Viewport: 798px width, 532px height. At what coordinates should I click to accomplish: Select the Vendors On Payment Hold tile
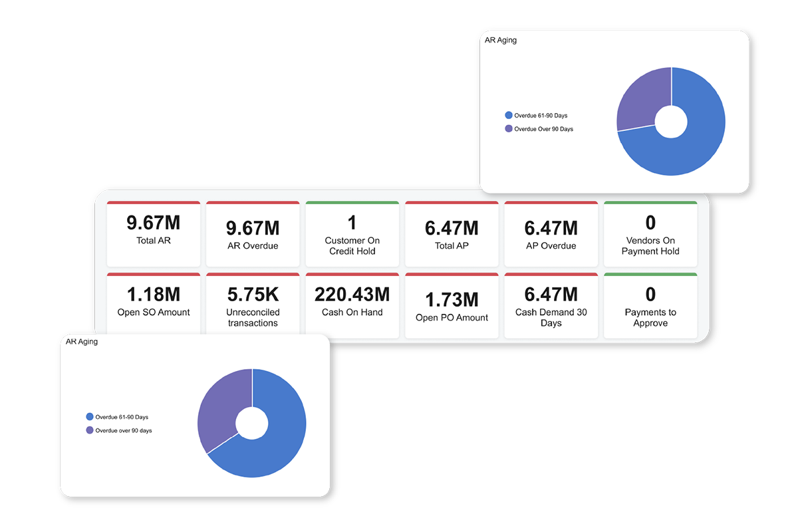point(650,233)
